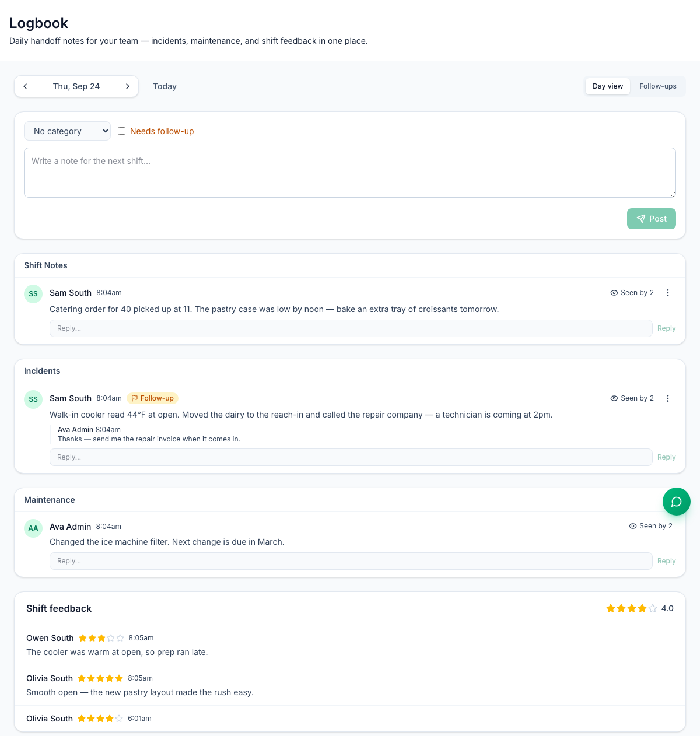Switch to Day view tab
Screen dimensions: 700x736
608,86
